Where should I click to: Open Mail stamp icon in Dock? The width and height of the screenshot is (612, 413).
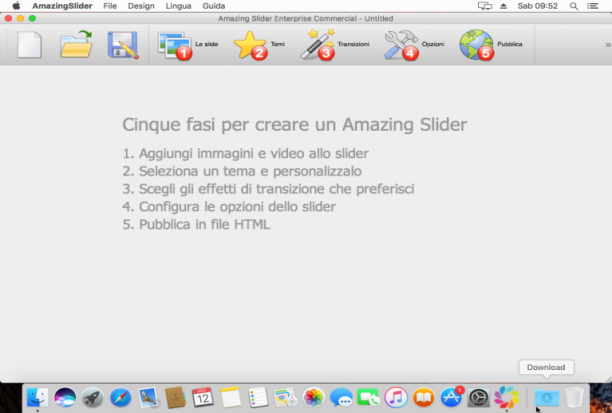click(x=148, y=398)
